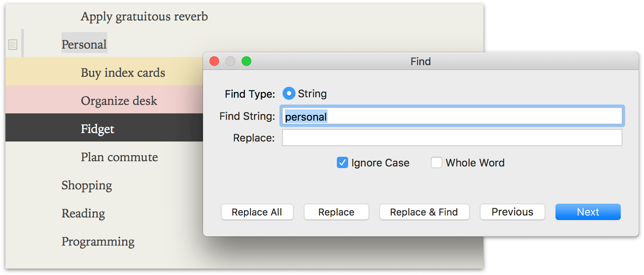644x275 pixels.
Task: Click the note icon beside Personal row
Action: [x=13, y=45]
